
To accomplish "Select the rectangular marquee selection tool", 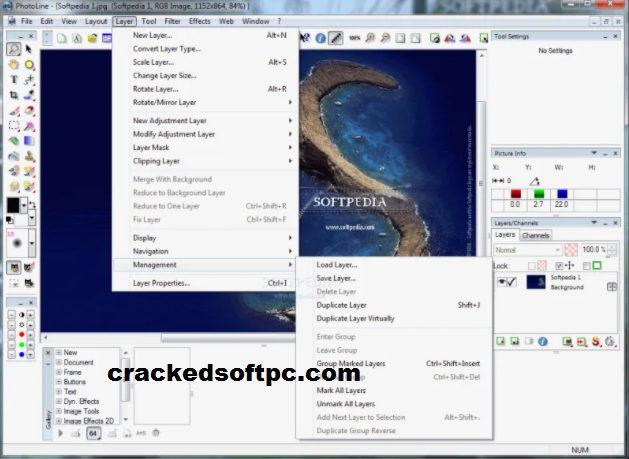I will click(x=14, y=126).
